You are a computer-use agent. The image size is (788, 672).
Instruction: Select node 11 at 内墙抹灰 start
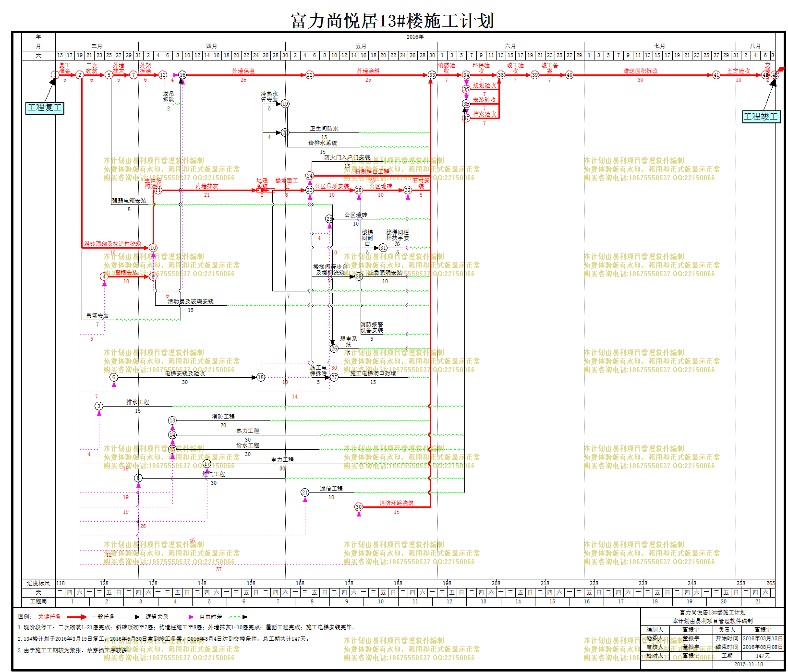coord(158,190)
